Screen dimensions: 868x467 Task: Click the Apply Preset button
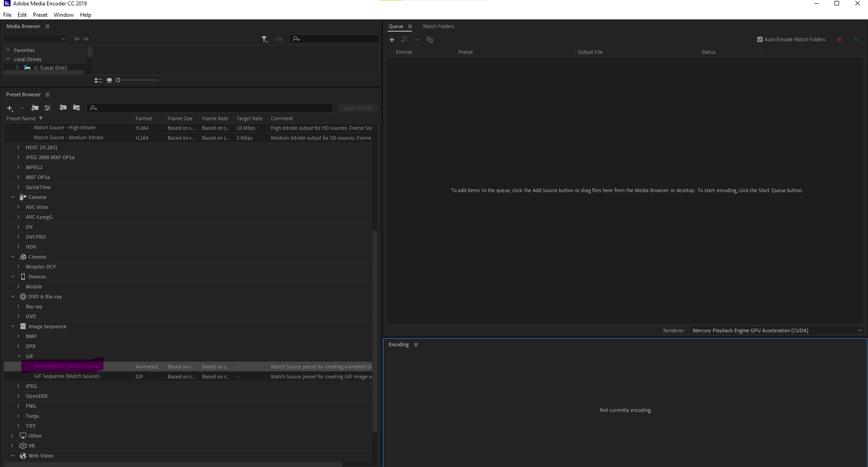tap(358, 108)
